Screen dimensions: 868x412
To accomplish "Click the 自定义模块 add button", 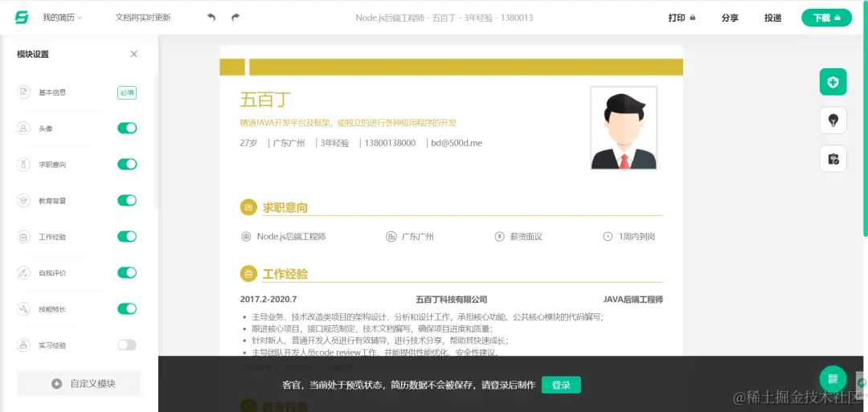I will [79, 383].
